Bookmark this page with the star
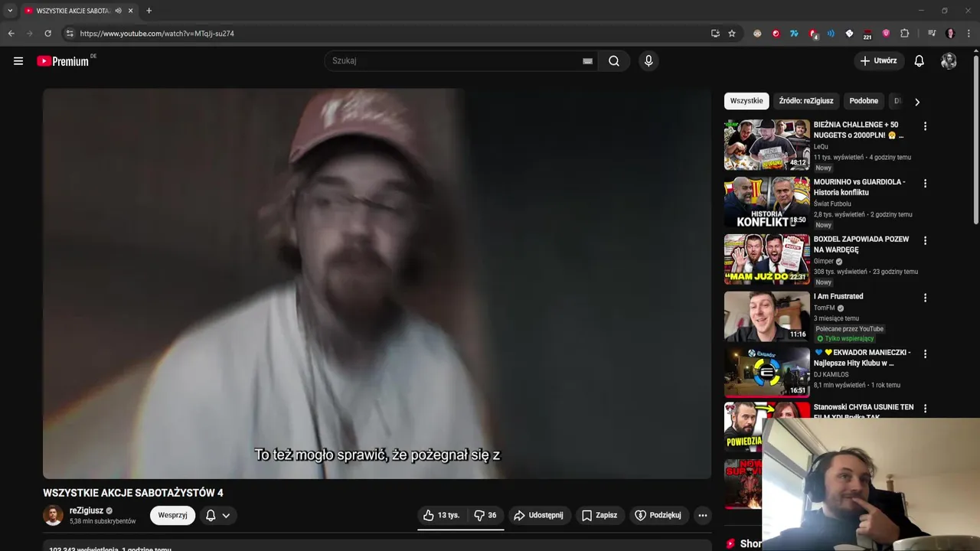 (x=732, y=34)
